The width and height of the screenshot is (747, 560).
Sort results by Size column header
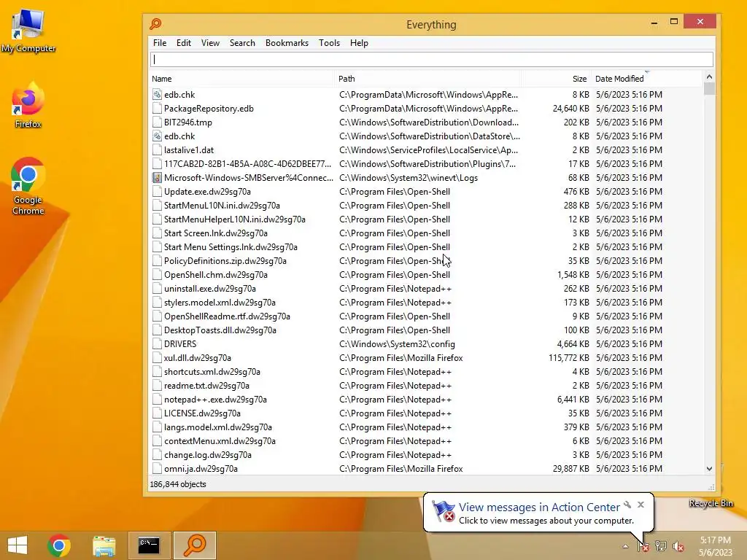[x=555, y=79]
